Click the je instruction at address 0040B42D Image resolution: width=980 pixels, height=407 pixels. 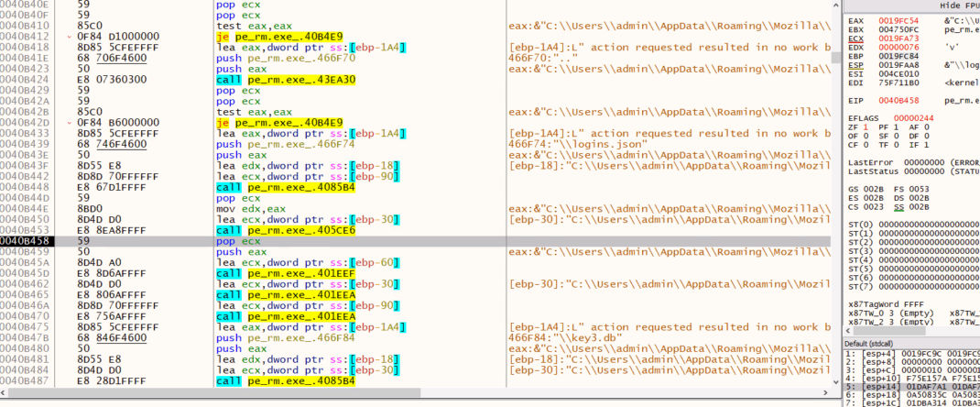tap(279, 123)
